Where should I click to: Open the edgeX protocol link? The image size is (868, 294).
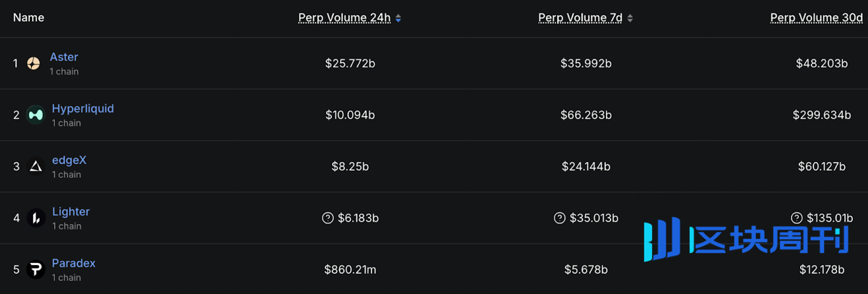(x=69, y=160)
